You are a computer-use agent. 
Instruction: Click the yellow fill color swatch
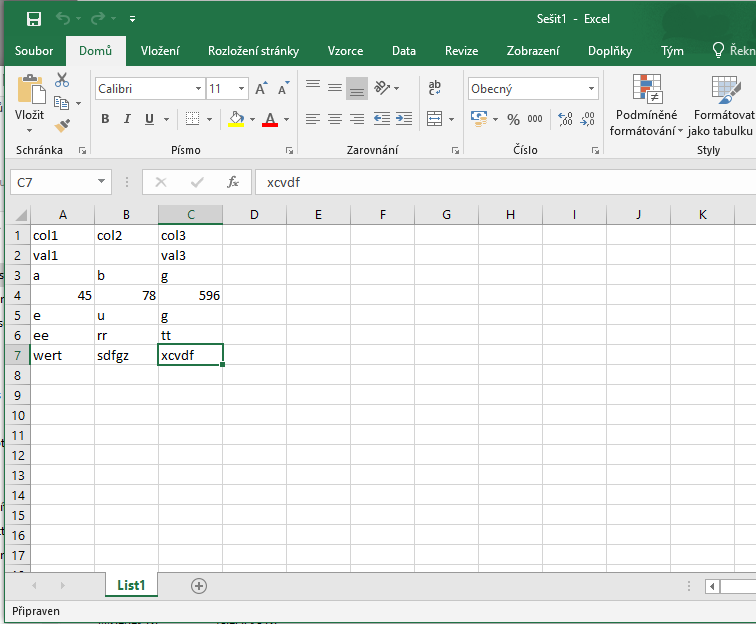[236, 119]
